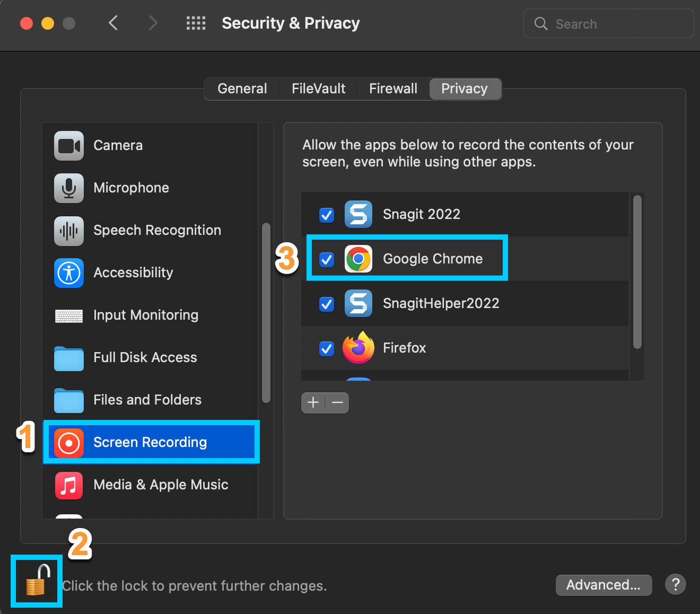700x614 pixels.
Task: Click the Media & Apple Music note icon
Action: coord(69,485)
